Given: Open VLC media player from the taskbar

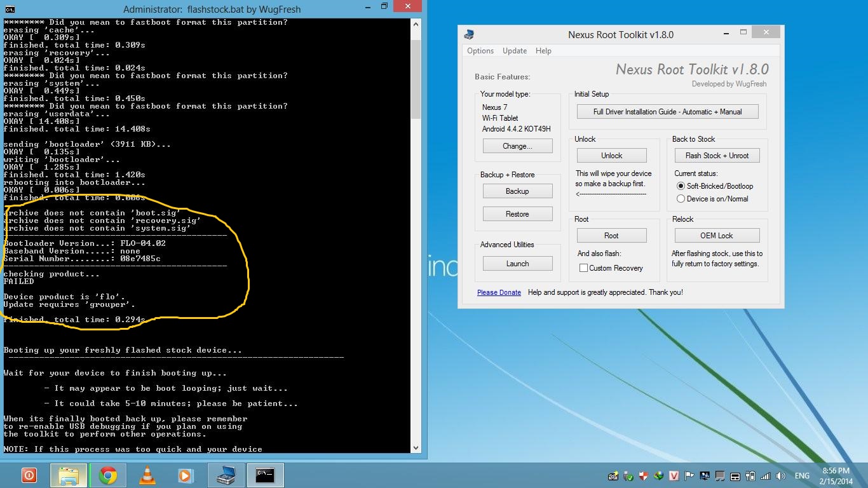Looking at the screenshot, I should click(147, 475).
